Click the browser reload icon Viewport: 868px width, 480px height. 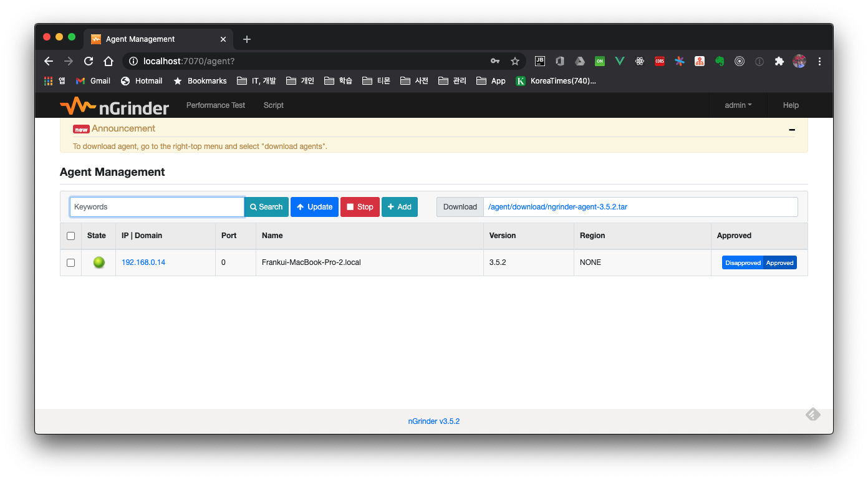tap(89, 61)
